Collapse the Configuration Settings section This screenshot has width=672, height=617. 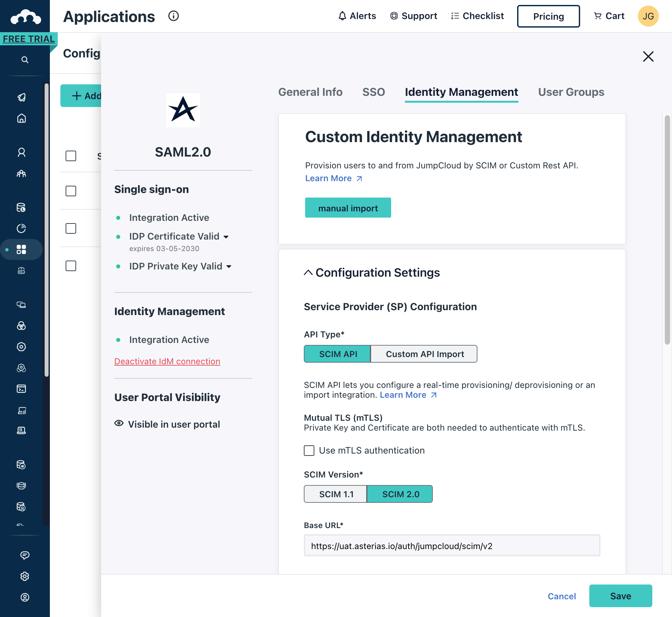click(308, 273)
